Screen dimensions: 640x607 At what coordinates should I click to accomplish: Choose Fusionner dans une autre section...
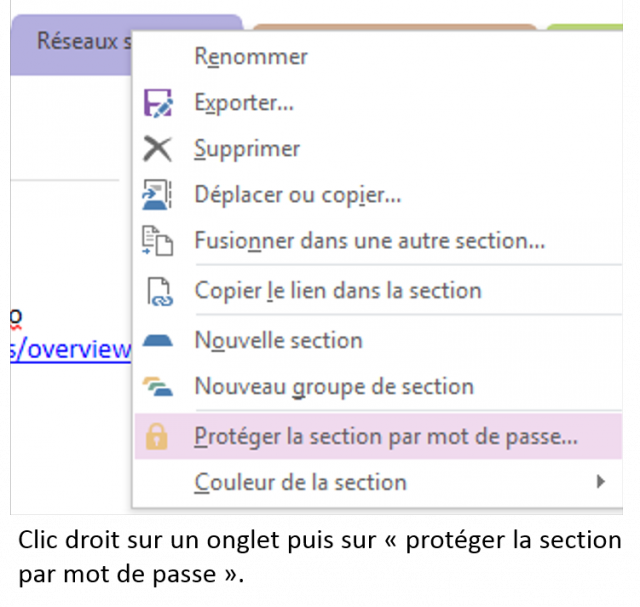click(370, 241)
